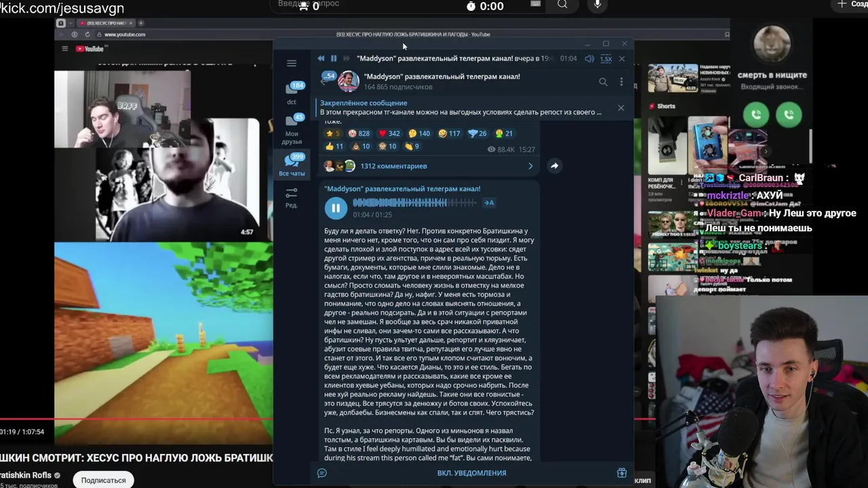Screen dimensions: 868x488
Task: Open police officer video thumbnail in sidebar
Action: [673, 78]
